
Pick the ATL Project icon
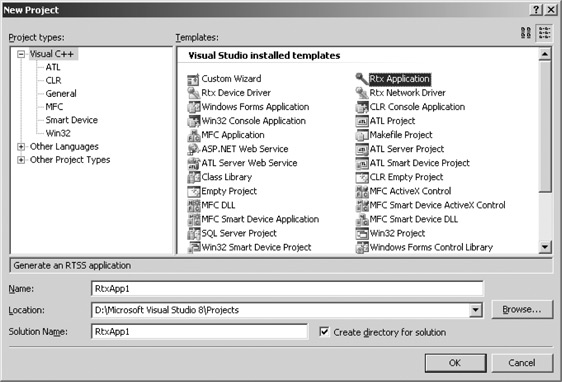coord(361,121)
